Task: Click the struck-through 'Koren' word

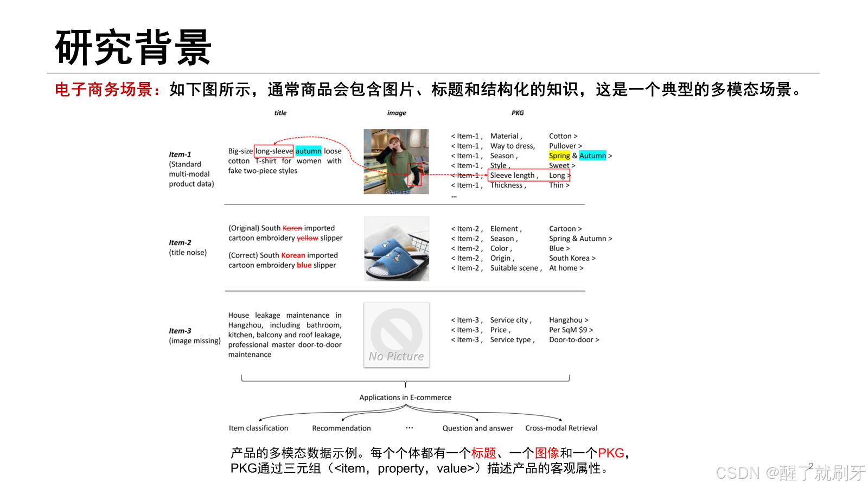Action: click(292, 228)
